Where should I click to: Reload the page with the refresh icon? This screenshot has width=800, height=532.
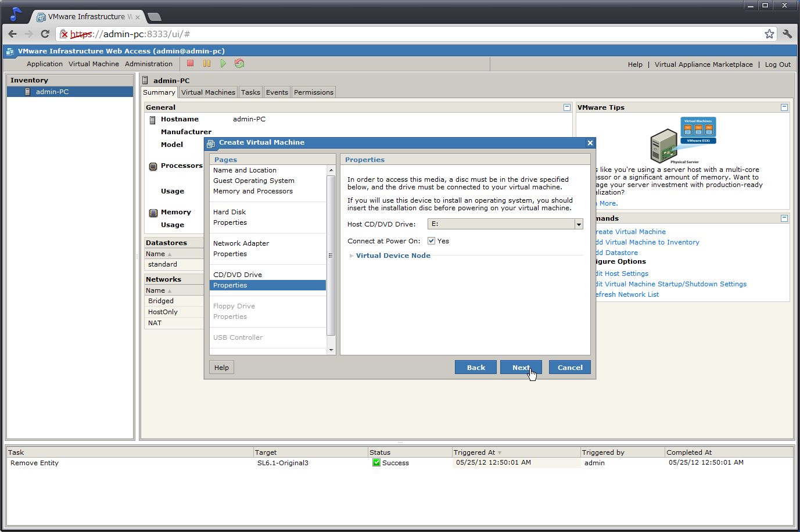(45, 34)
